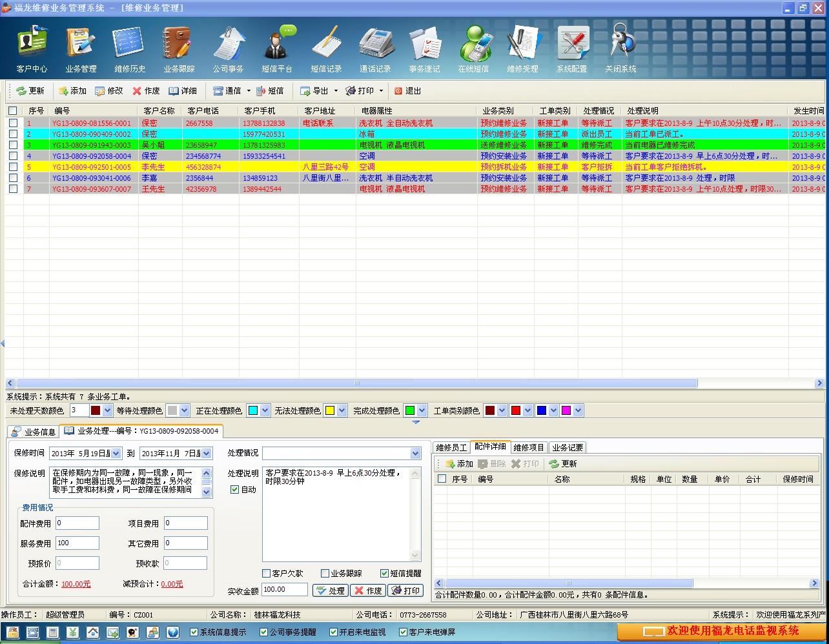Open the 维修历史 module
This screenshot has width=829, height=644.
pos(130,50)
